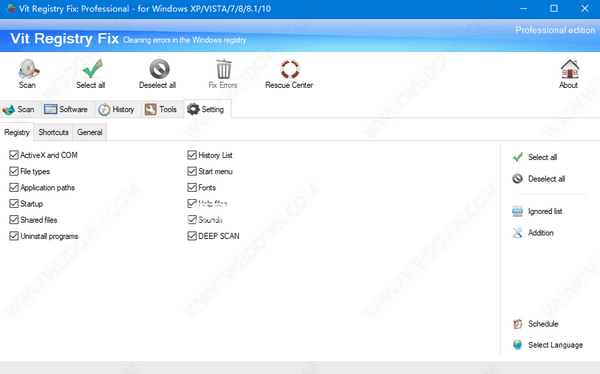Screen dimensions: 600x374
Task: Click the Addition link
Action: [x=541, y=233]
